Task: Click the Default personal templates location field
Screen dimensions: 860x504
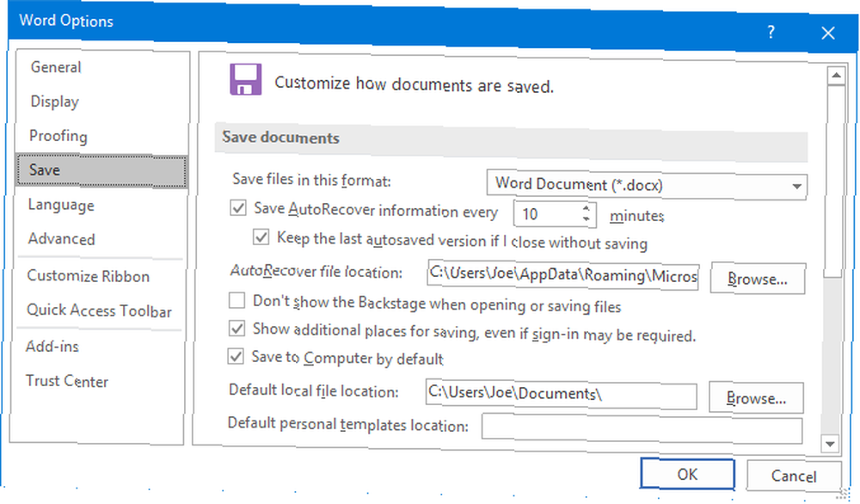Action: (x=642, y=428)
